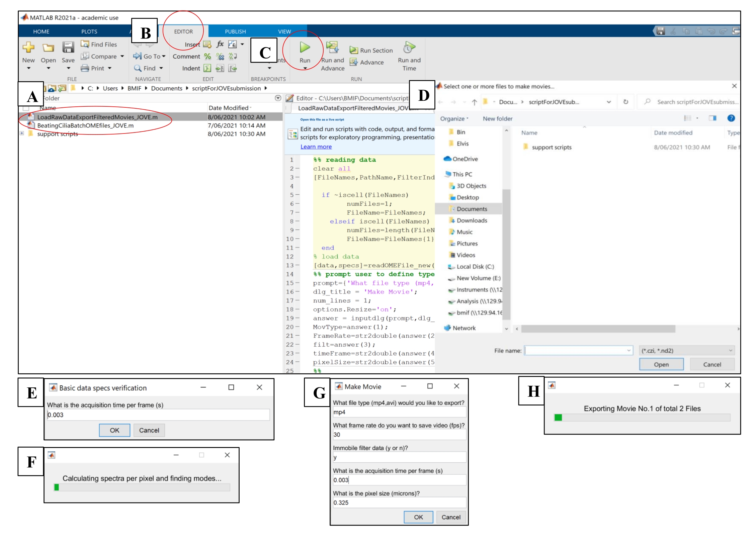Image resolution: width=756 pixels, height=543 pixels.
Task: Click the Run Section button
Action: (371, 51)
